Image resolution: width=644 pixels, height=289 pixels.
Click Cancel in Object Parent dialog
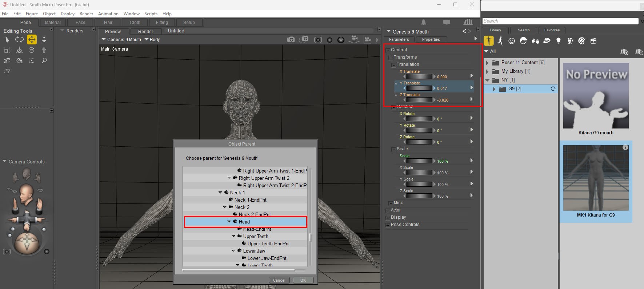279,280
